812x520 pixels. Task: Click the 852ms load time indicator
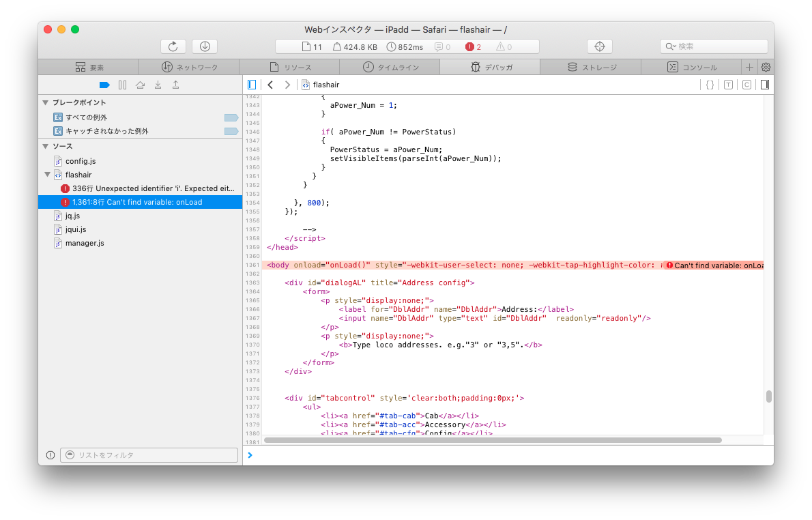405,47
